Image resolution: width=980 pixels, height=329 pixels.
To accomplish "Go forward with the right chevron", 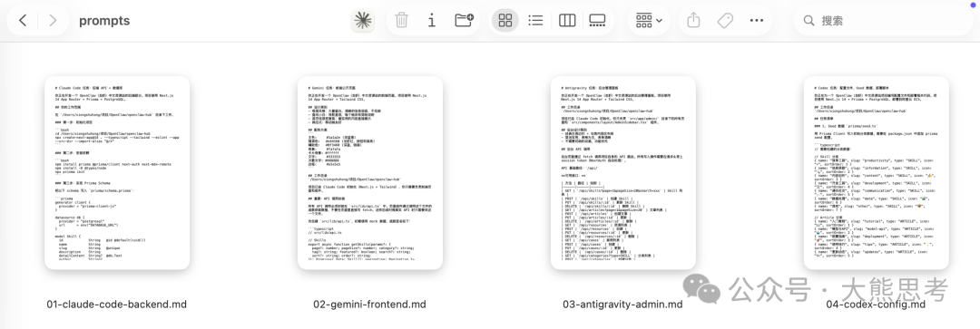I will click(x=53, y=21).
